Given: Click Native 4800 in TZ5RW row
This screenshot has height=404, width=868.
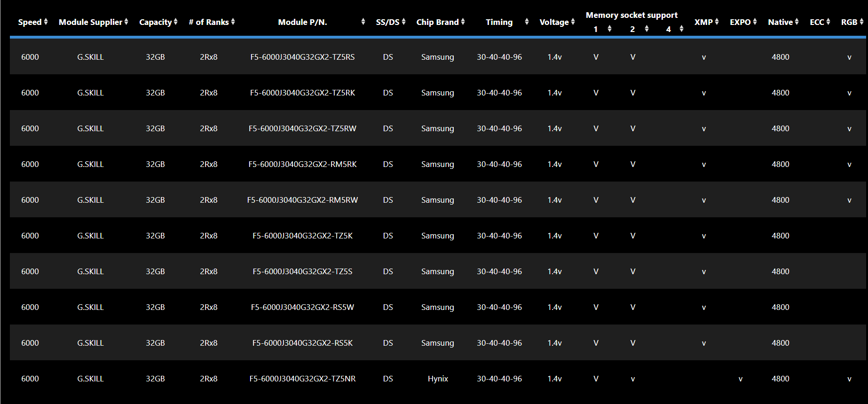Looking at the screenshot, I should [x=781, y=128].
